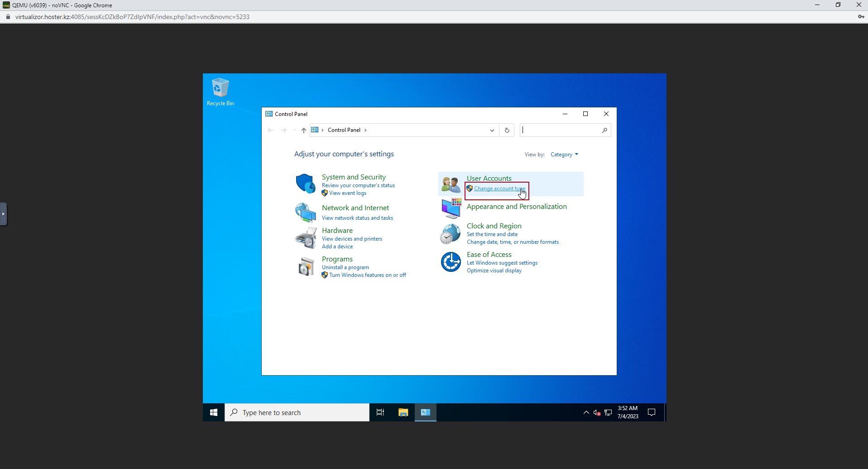Open the notification center icon

point(652,412)
